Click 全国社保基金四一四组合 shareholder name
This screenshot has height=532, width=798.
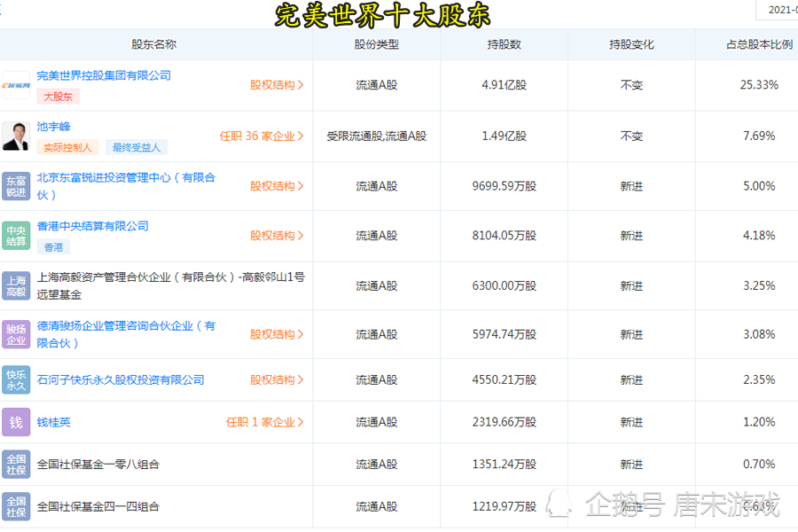[98, 506]
